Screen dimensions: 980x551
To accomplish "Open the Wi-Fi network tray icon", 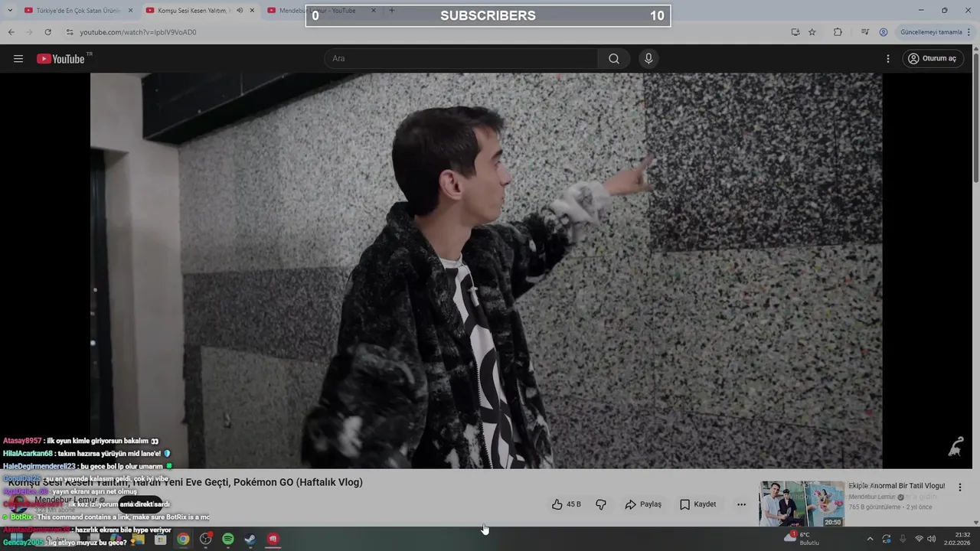I will click(x=919, y=539).
